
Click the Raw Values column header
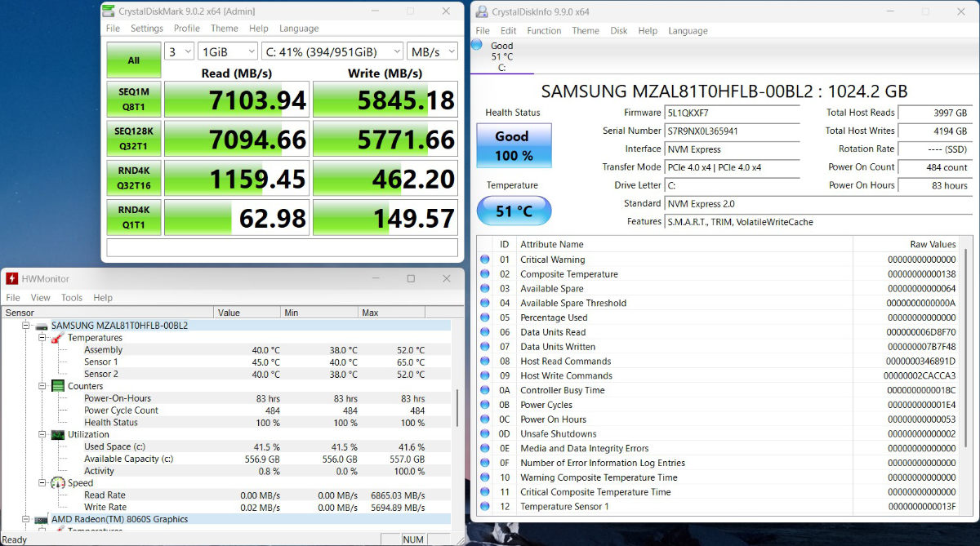click(906, 244)
